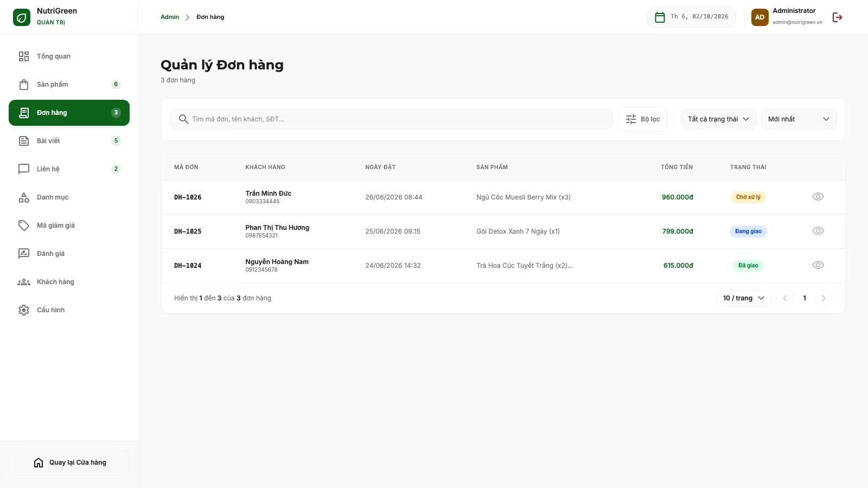Click the Sản phẩm shopping bag icon

(24, 85)
